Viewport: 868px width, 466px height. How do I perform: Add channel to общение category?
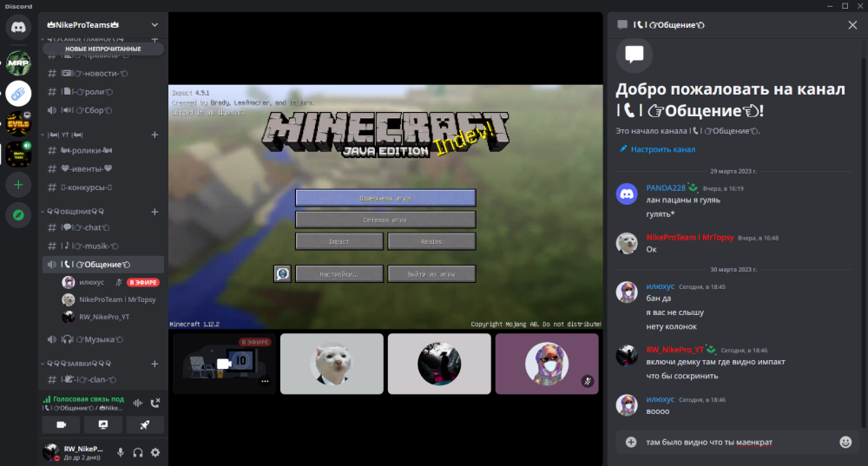[155, 212]
